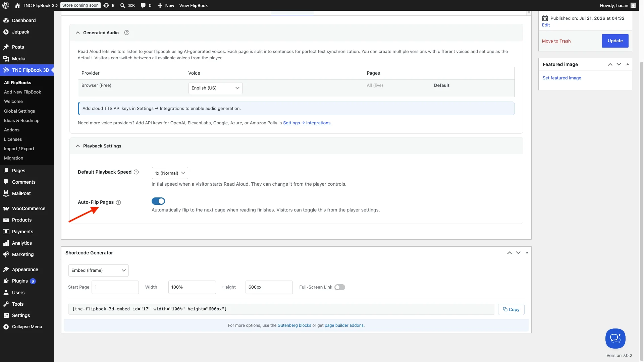Click the blue Update button
The image size is (644, 362).
[x=615, y=41]
